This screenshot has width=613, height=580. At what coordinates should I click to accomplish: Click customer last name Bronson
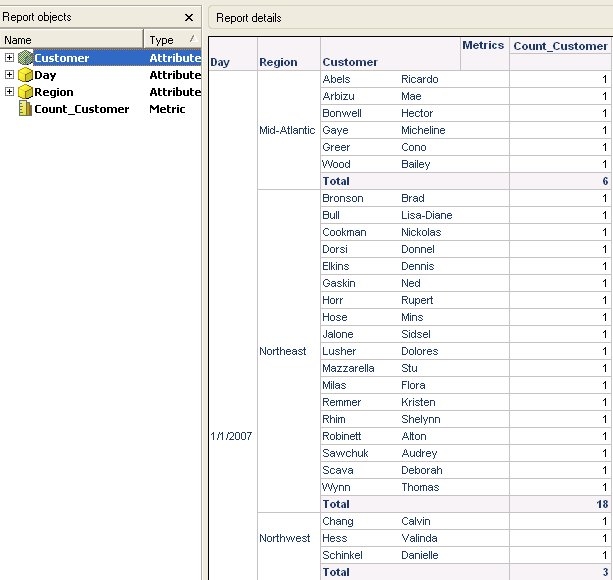(343, 198)
